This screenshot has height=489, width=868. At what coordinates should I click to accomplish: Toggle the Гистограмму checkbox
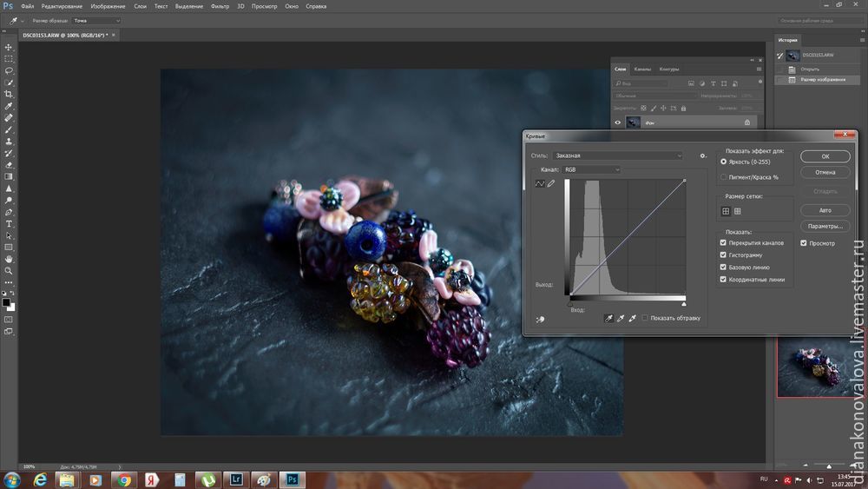(x=723, y=255)
